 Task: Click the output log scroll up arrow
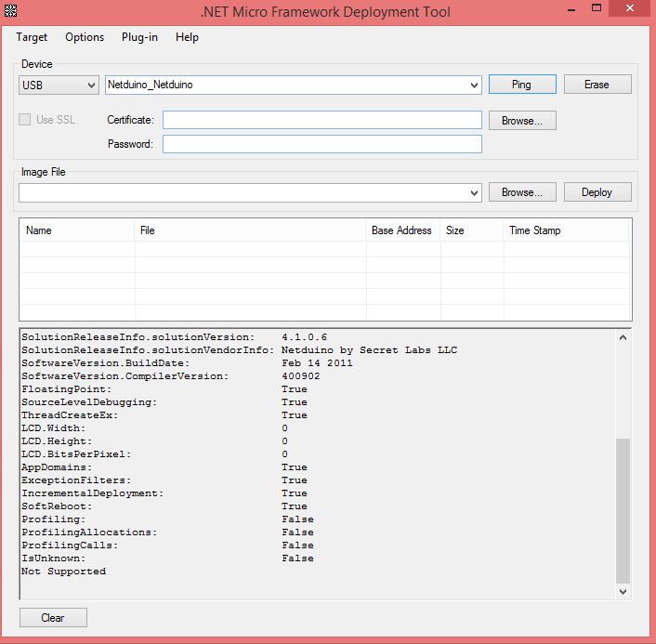[x=623, y=337]
